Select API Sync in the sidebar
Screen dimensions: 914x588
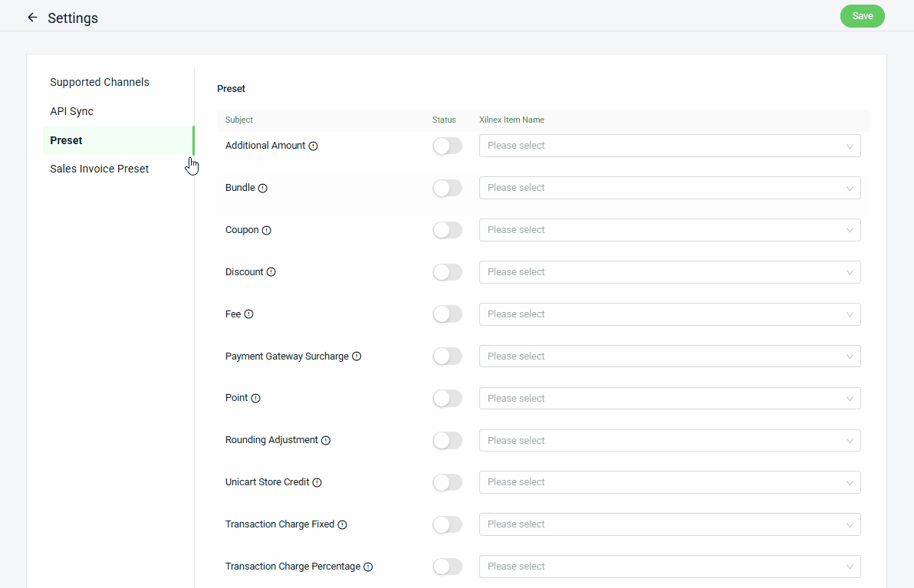pos(72,111)
